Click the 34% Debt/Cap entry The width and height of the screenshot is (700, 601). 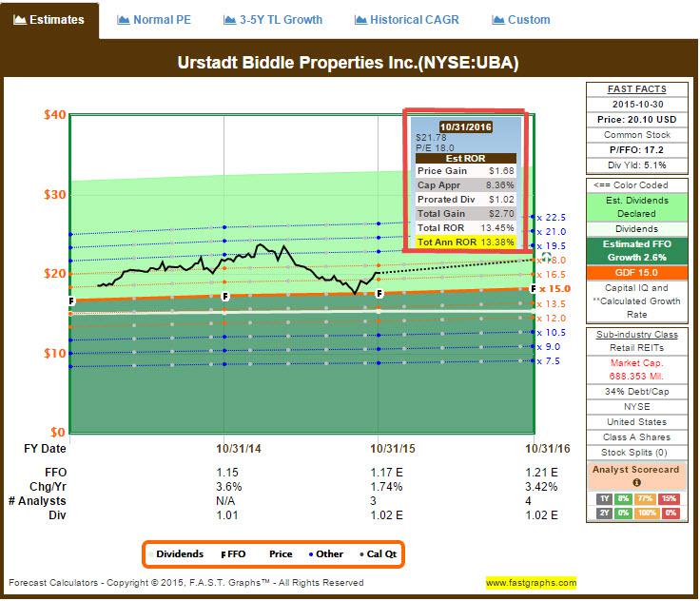[636, 392]
